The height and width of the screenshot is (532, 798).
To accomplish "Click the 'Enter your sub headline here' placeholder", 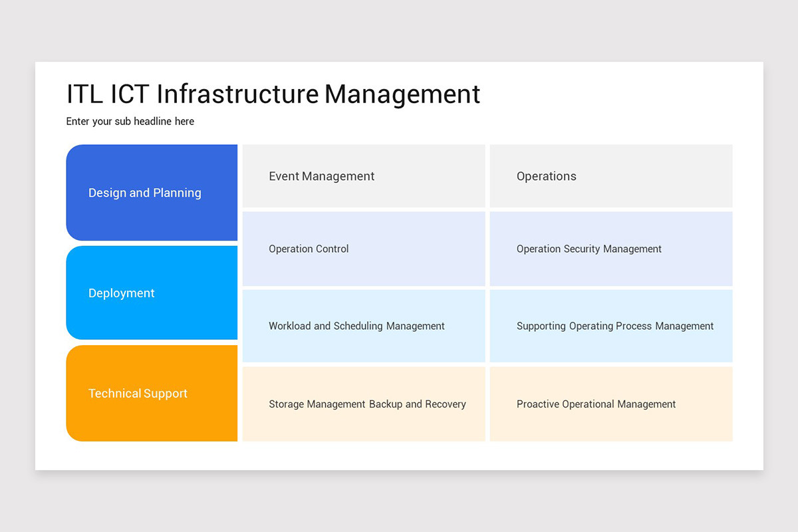I will [130, 121].
